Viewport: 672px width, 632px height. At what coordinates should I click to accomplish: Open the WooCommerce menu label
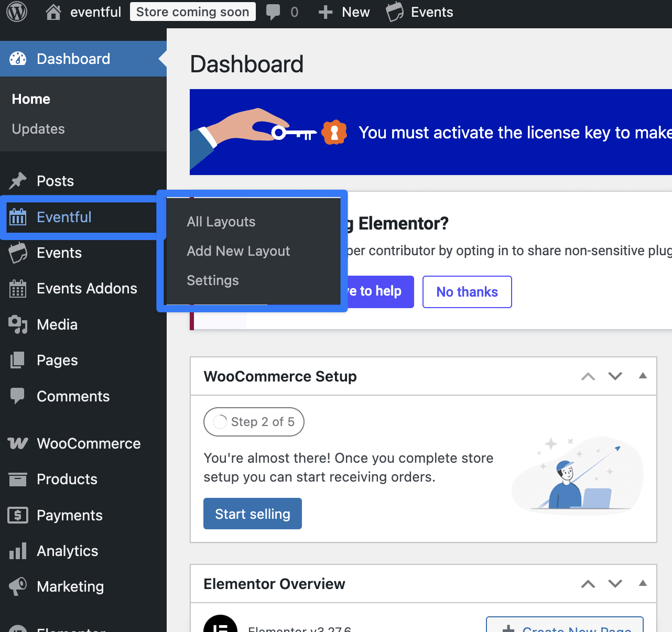(89, 443)
